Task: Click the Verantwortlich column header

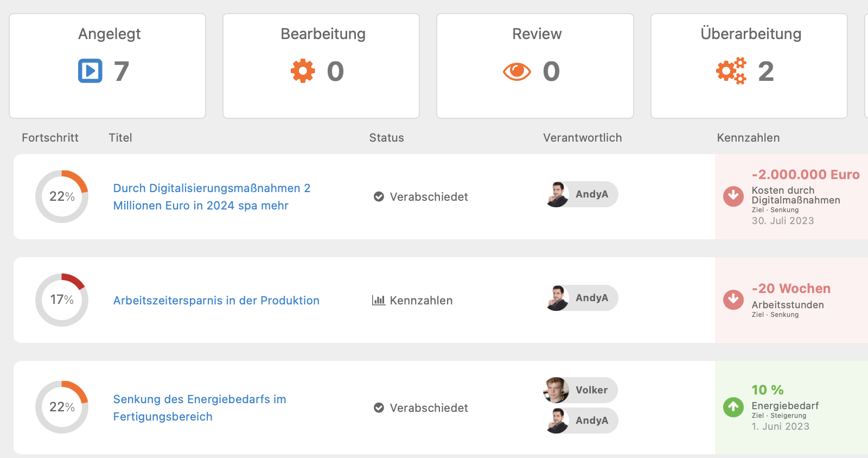Action: 583,138
